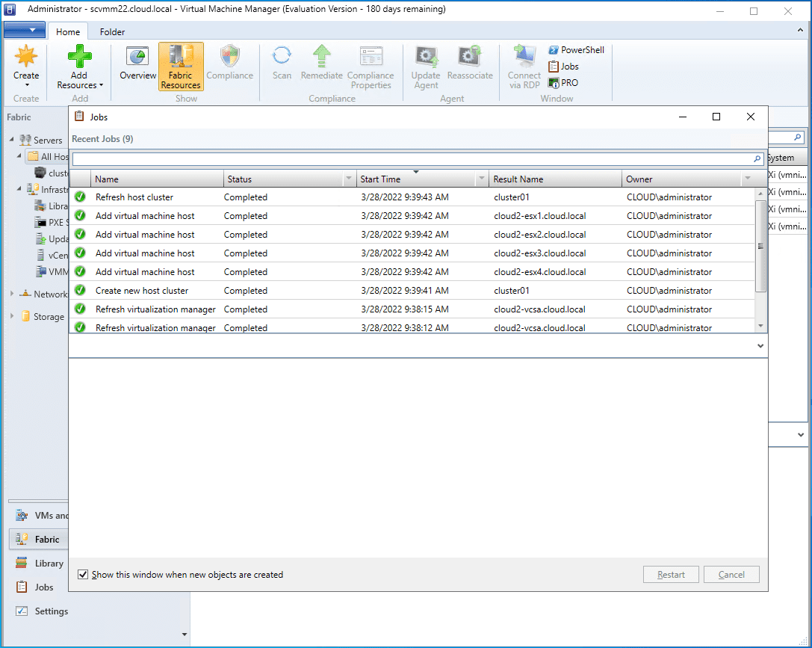
Task: Collapse the ribbon with the top-right chevron
Action: [800, 31]
